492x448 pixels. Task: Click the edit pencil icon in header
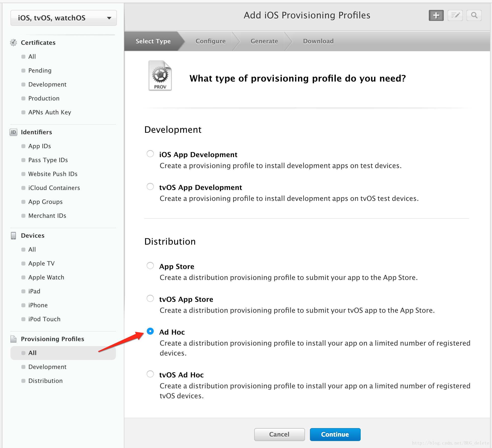point(455,15)
